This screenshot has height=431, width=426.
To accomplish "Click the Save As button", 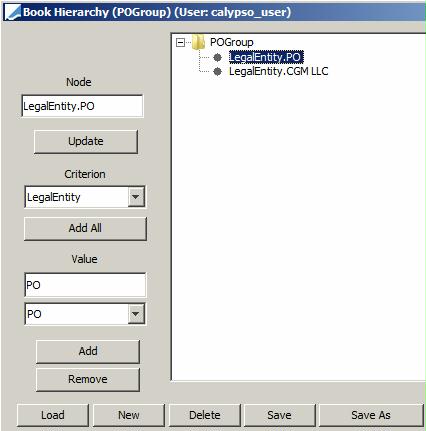I will tap(371, 415).
